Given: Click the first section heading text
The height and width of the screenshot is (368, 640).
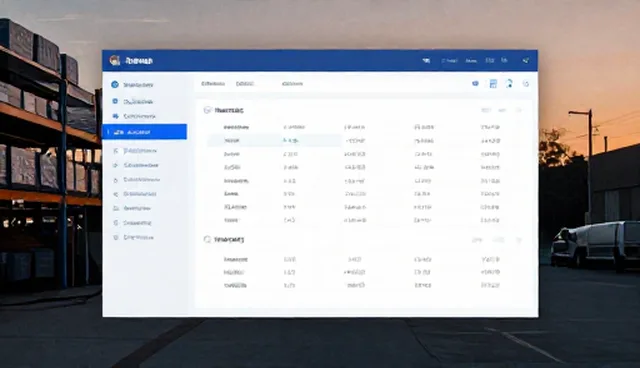Looking at the screenshot, I should 229,110.
